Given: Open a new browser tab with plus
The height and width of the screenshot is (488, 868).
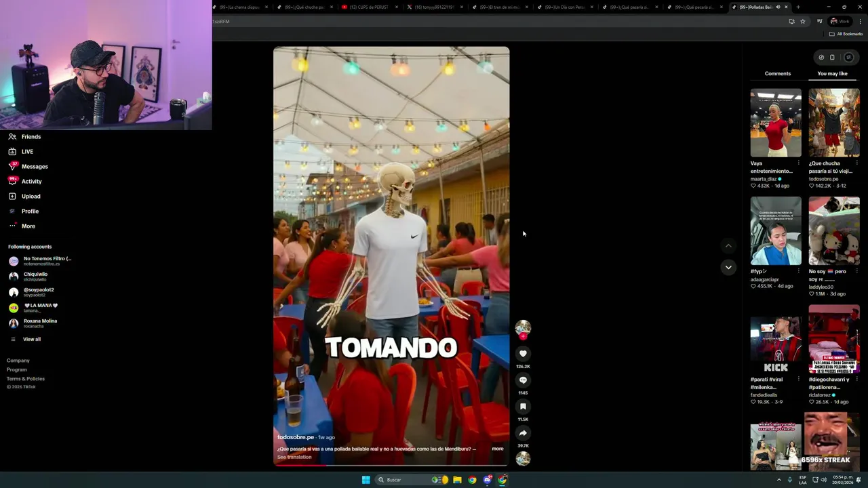Looking at the screenshot, I should pos(798,7).
